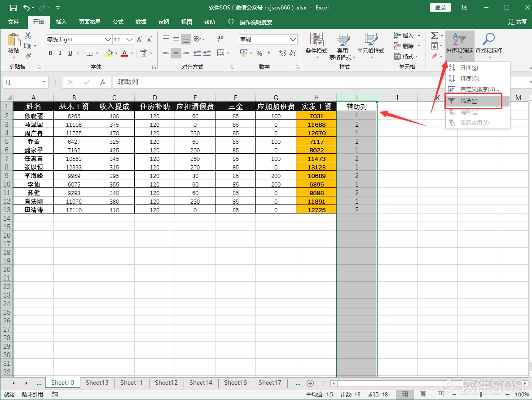Click the 排序和筛选 button

point(460,47)
